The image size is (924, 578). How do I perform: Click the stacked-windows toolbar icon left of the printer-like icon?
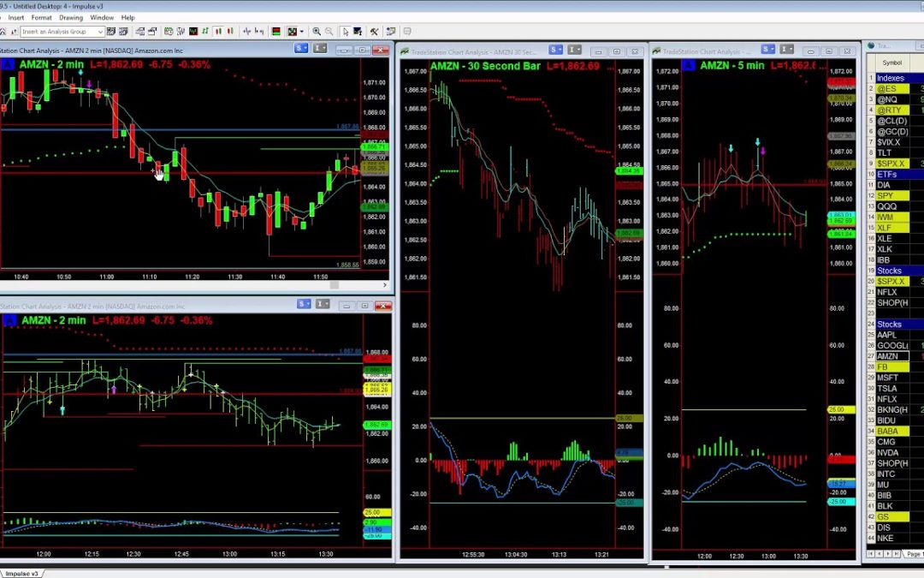[140, 32]
